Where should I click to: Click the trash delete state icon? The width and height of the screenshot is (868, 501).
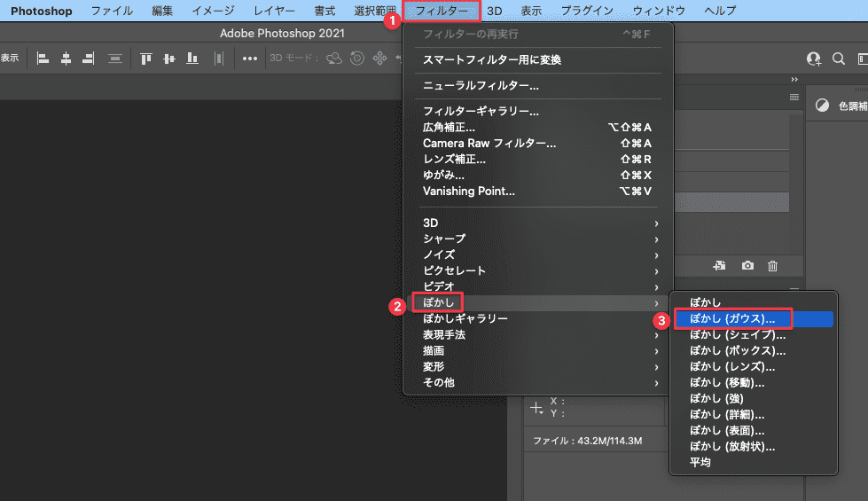tap(773, 266)
